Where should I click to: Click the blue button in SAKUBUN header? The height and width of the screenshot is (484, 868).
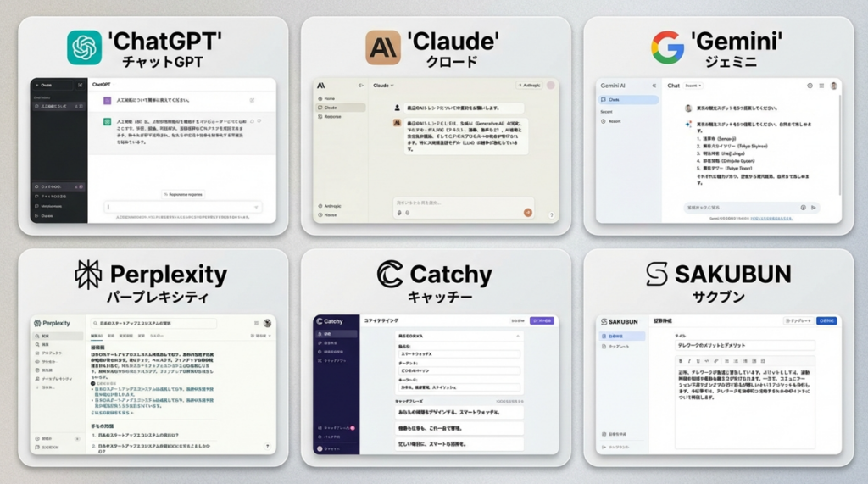click(x=827, y=321)
